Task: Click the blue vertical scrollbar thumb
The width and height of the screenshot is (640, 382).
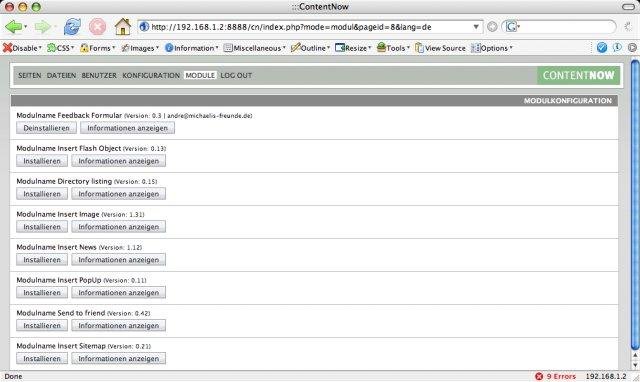Action: [x=635, y=204]
